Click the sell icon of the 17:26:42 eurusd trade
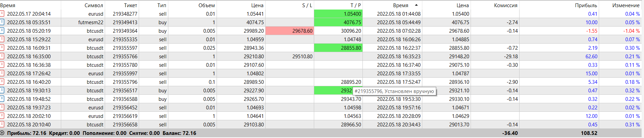Viewport: 644px width, 138px height. [x=2, y=73]
